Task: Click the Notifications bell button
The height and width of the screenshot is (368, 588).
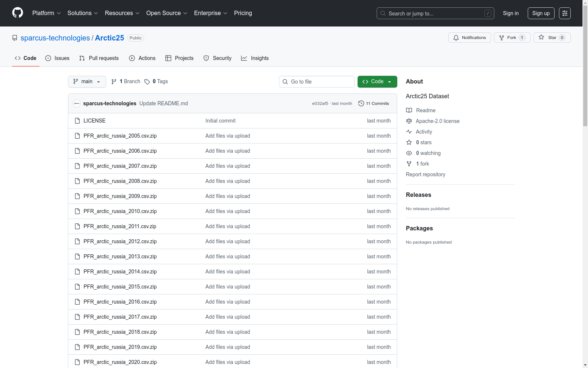Action: (469, 38)
